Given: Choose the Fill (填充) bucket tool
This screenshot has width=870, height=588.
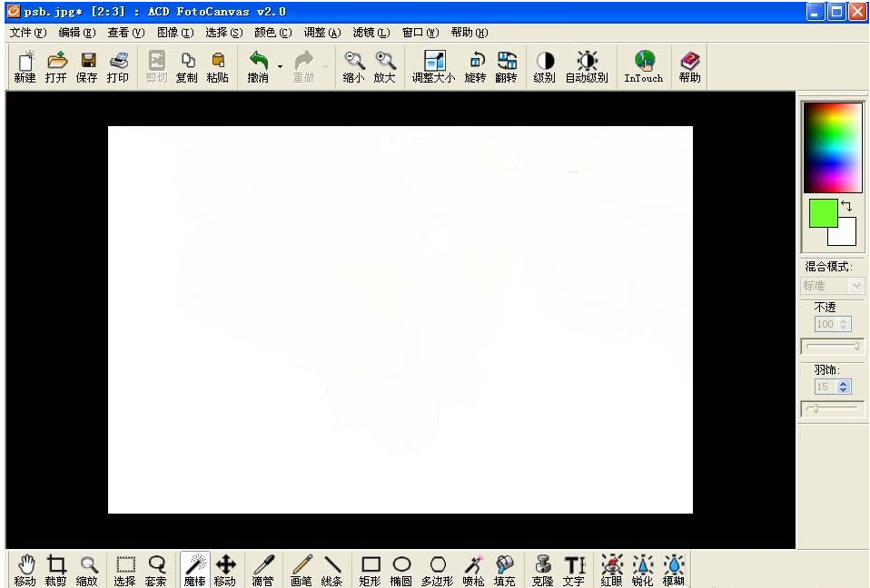Looking at the screenshot, I should pos(504,569).
